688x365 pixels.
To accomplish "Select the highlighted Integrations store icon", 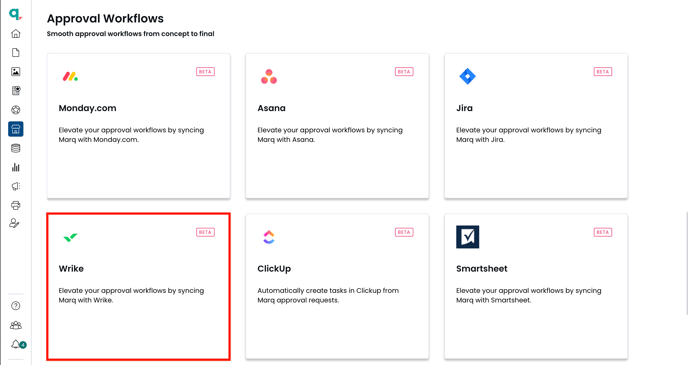I will tap(16, 129).
